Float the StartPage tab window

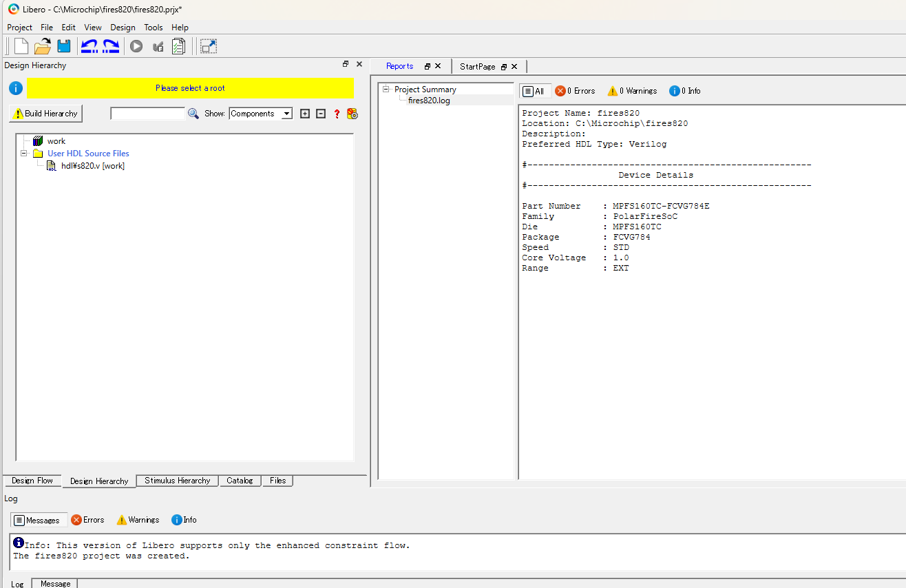pyautogui.click(x=504, y=67)
